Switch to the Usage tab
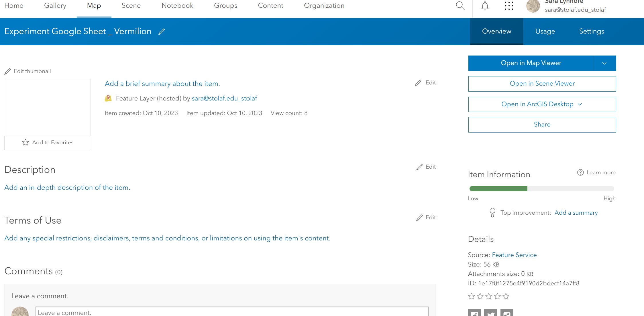Viewport: 644px width, 316px height. coord(545,31)
